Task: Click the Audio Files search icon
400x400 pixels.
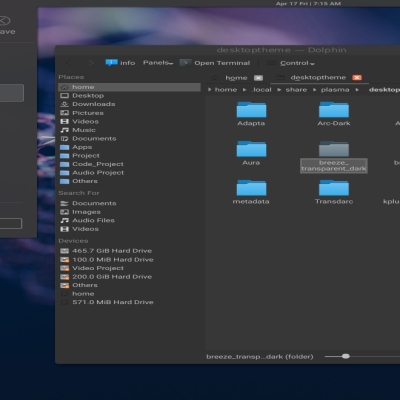Action: tap(64, 220)
